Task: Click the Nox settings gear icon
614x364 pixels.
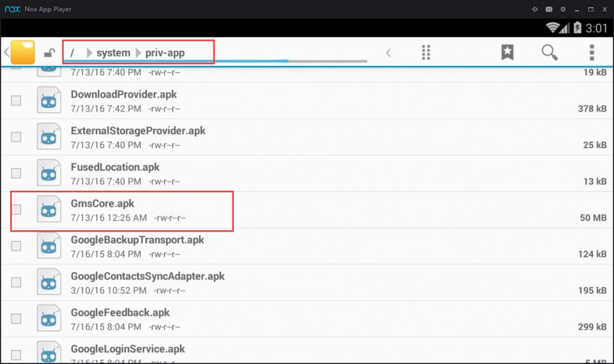Action: coord(562,10)
